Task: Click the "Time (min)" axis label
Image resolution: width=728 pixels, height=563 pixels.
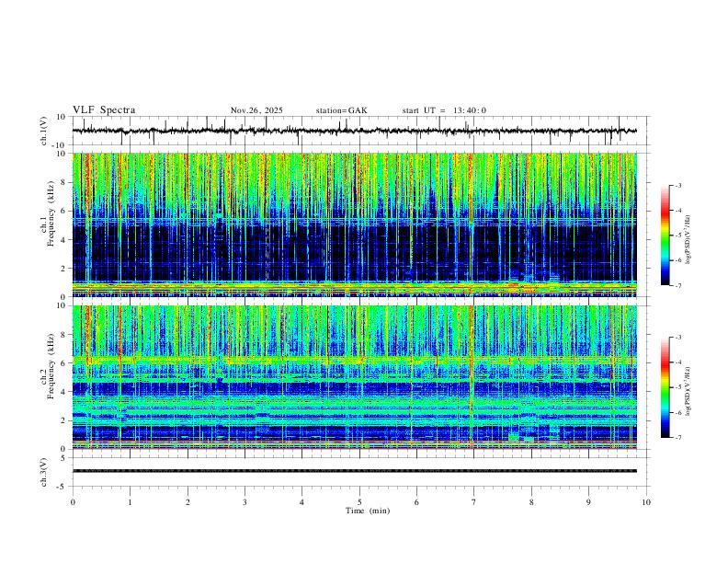Action: tap(368, 511)
